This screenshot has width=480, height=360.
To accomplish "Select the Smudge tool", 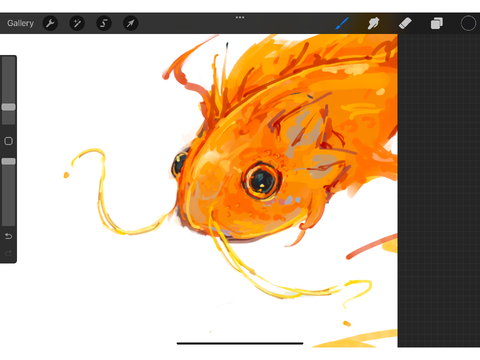I will [x=373, y=23].
